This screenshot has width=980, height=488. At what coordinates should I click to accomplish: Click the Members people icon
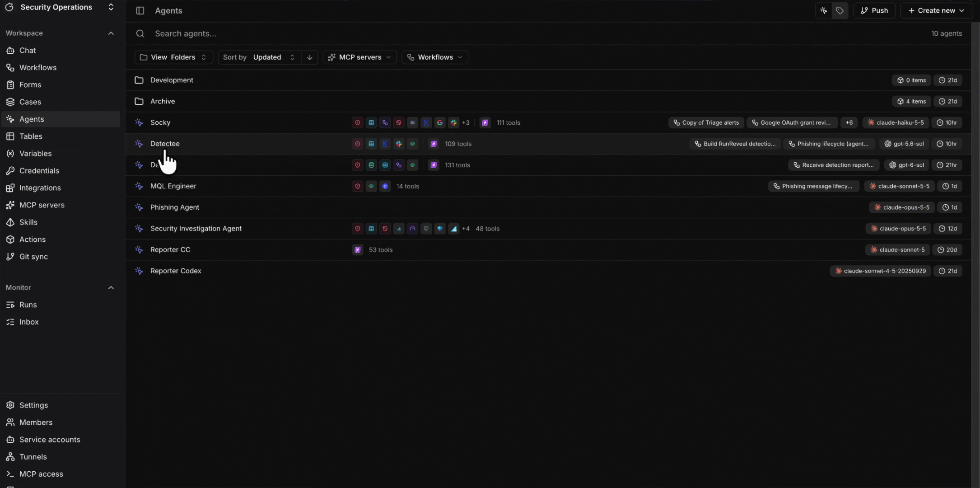tap(10, 422)
